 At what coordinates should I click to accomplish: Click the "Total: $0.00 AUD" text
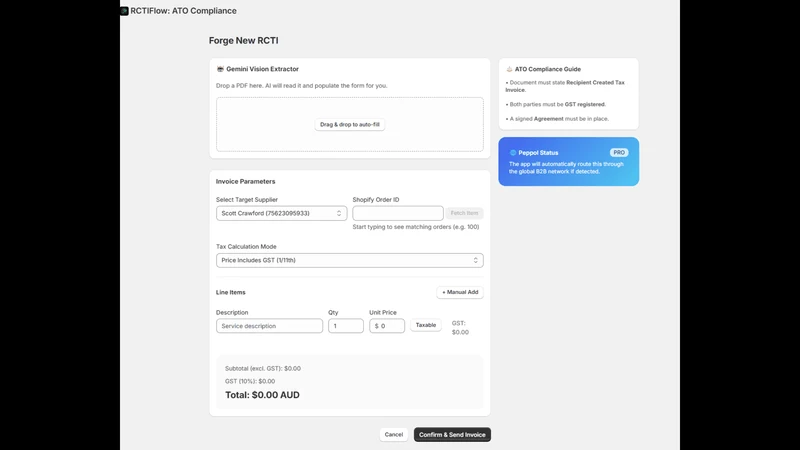[x=262, y=395]
